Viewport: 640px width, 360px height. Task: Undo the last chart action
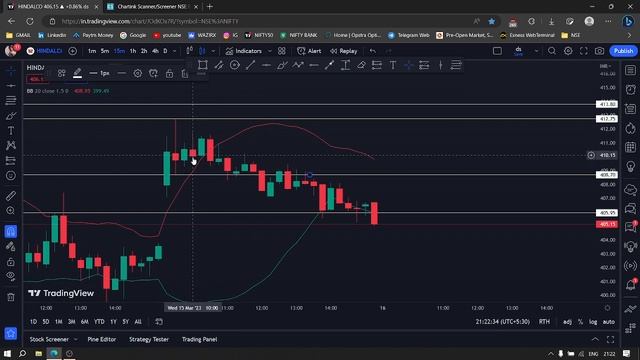tap(373, 51)
